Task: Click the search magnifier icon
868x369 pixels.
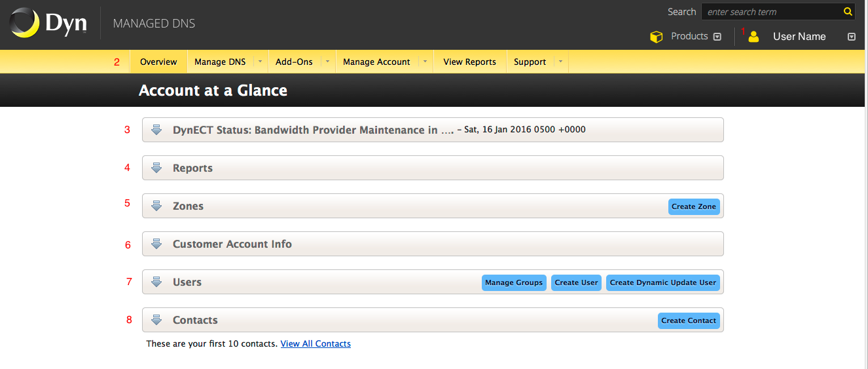Action: pyautogui.click(x=847, y=12)
